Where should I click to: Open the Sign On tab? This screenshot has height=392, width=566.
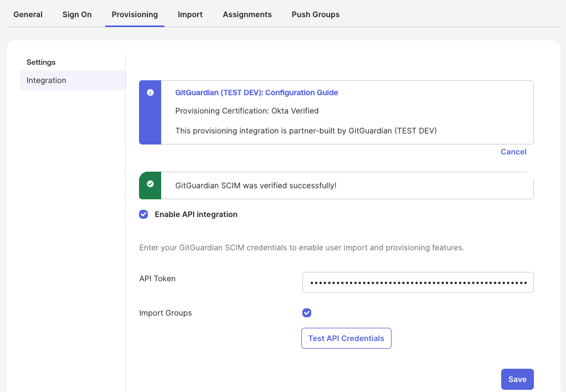point(77,14)
